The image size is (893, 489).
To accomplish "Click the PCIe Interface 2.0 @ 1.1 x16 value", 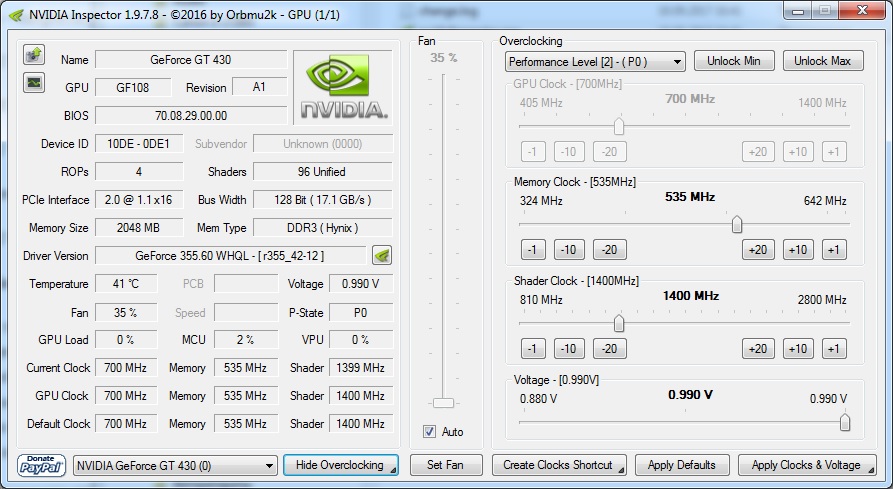I will pos(138,200).
